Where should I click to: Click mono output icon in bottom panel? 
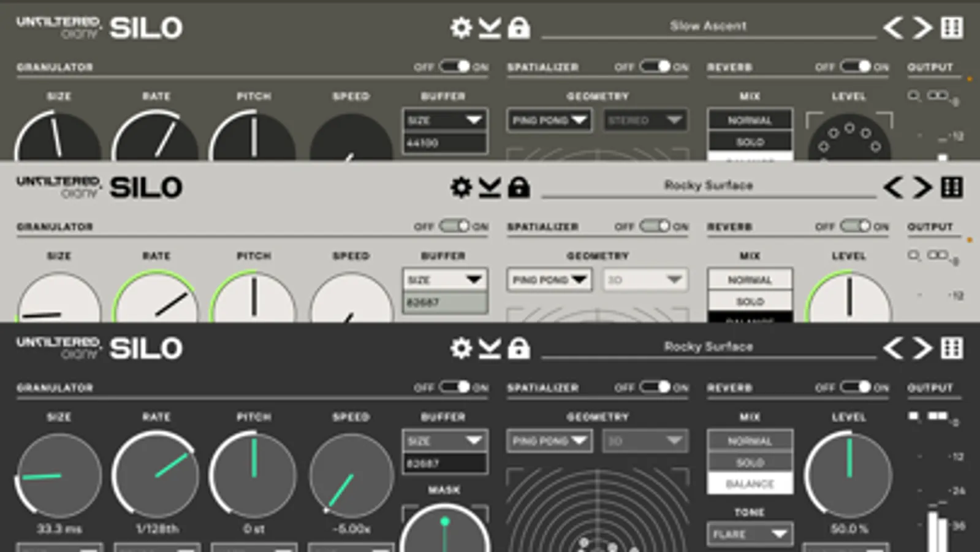tap(913, 416)
